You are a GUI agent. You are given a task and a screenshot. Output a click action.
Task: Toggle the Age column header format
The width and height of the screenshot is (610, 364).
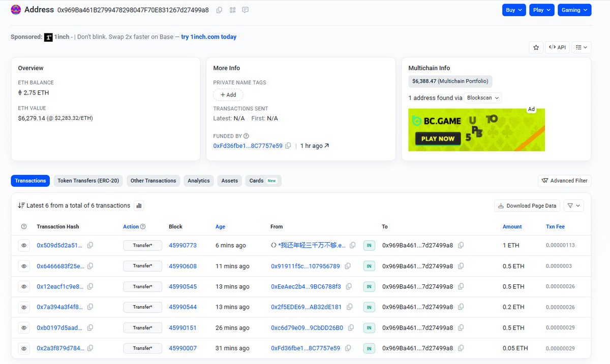pyautogui.click(x=220, y=226)
